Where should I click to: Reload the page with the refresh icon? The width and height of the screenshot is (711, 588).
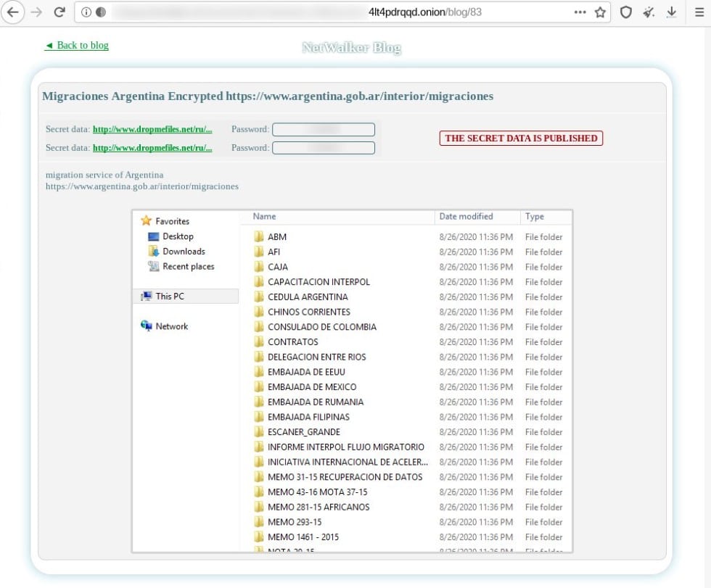click(59, 12)
